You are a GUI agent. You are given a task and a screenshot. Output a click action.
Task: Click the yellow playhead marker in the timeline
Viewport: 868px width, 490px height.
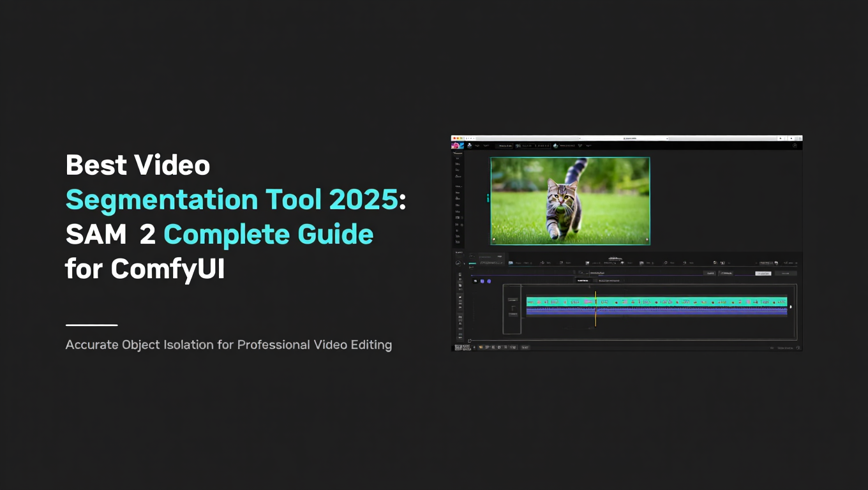595,308
